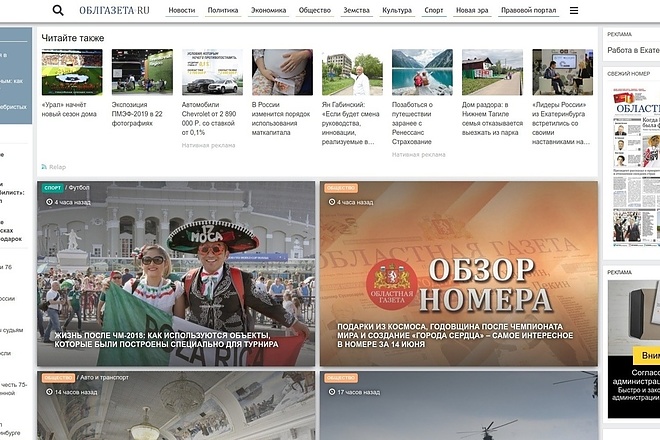Switch to the Культура section
The image size is (660, 440).
tap(397, 10)
